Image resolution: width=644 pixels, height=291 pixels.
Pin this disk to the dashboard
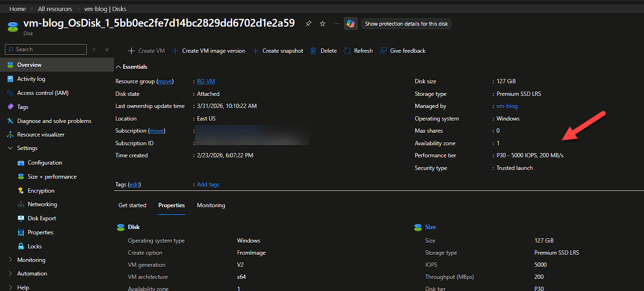tap(308, 24)
